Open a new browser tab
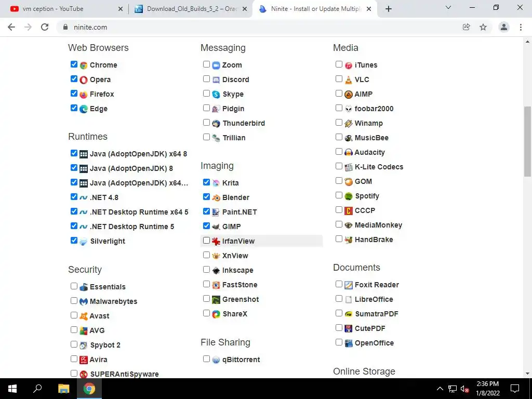 pyautogui.click(x=389, y=9)
